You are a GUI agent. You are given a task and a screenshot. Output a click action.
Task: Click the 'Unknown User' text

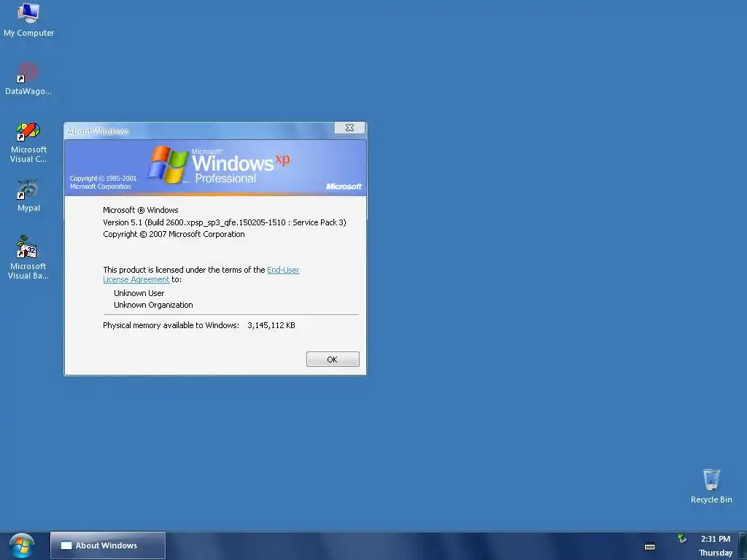point(139,293)
